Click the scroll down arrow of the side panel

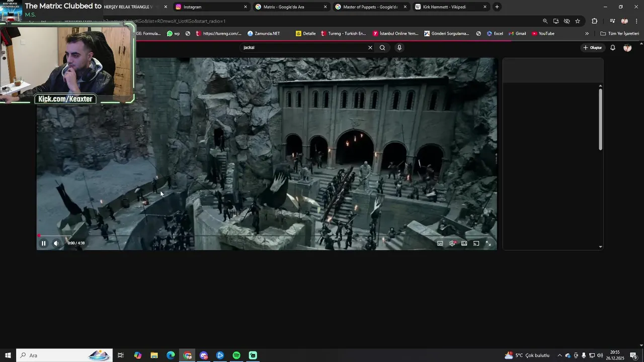(x=600, y=247)
